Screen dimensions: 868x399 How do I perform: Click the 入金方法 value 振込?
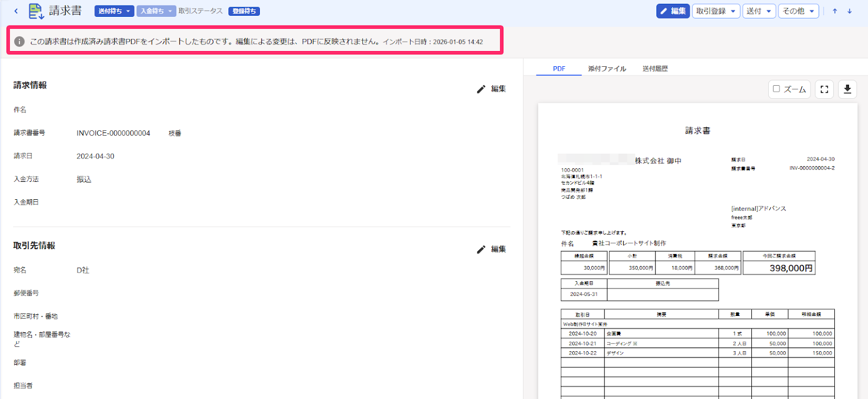click(x=84, y=179)
